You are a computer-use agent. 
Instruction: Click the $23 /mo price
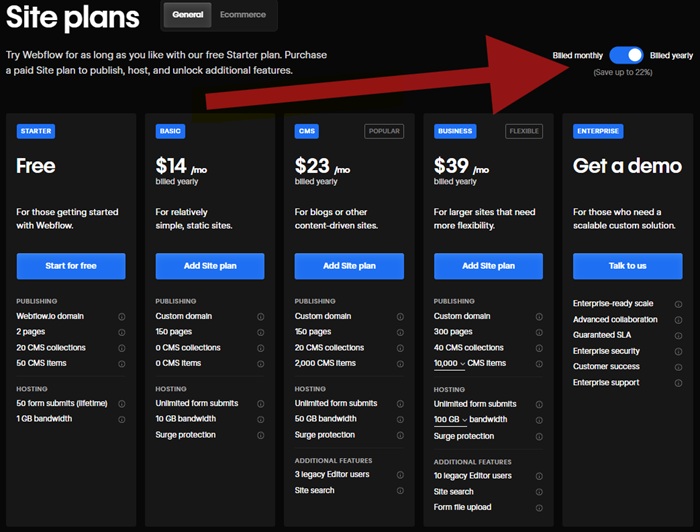322,166
